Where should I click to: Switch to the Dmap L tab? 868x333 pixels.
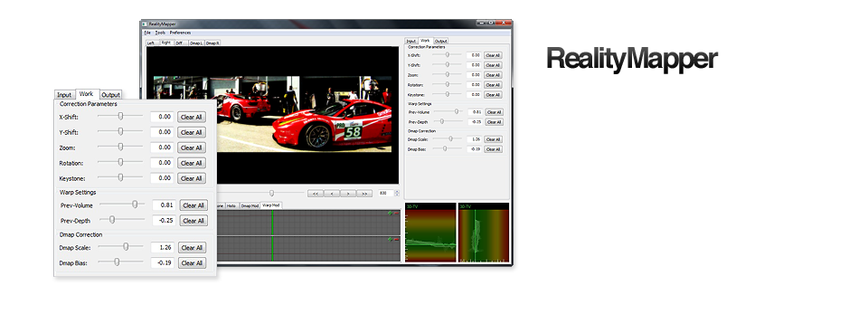click(x=196, y=43)
